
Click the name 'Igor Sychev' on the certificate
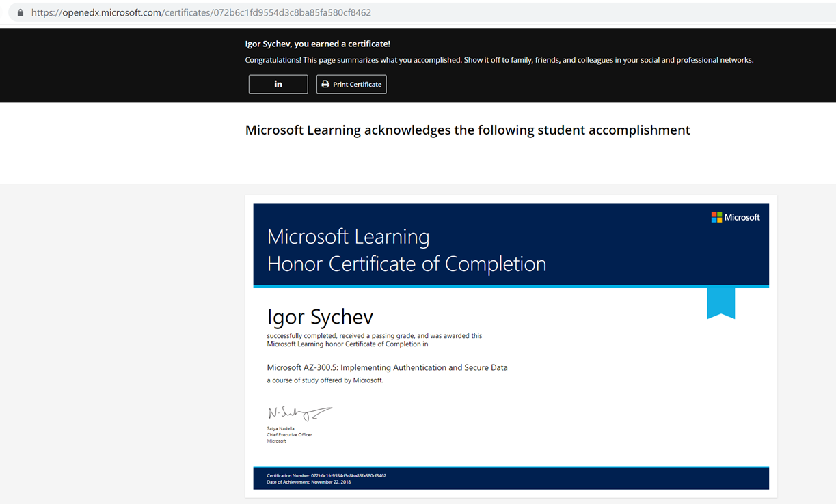[x=320, y=318]
